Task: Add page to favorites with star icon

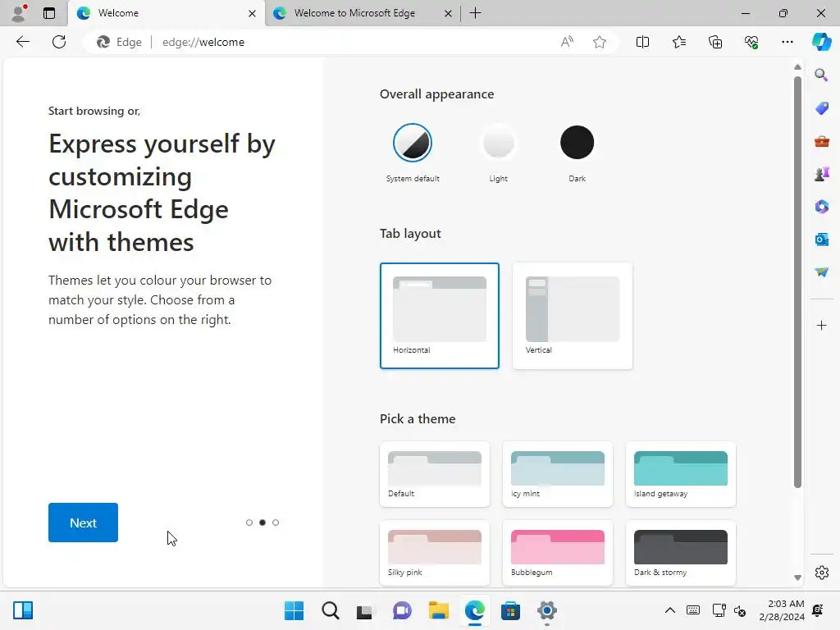Action: pos(600,42)
